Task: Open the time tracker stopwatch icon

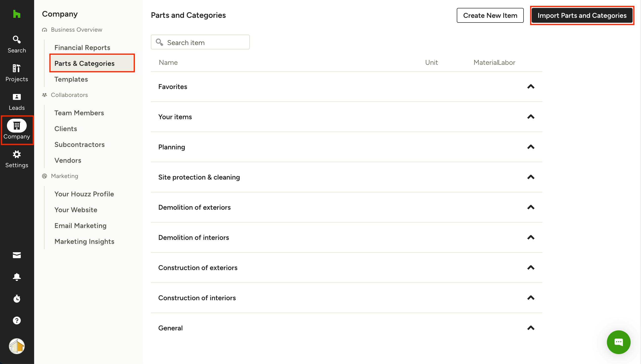Action: (17, 298)
